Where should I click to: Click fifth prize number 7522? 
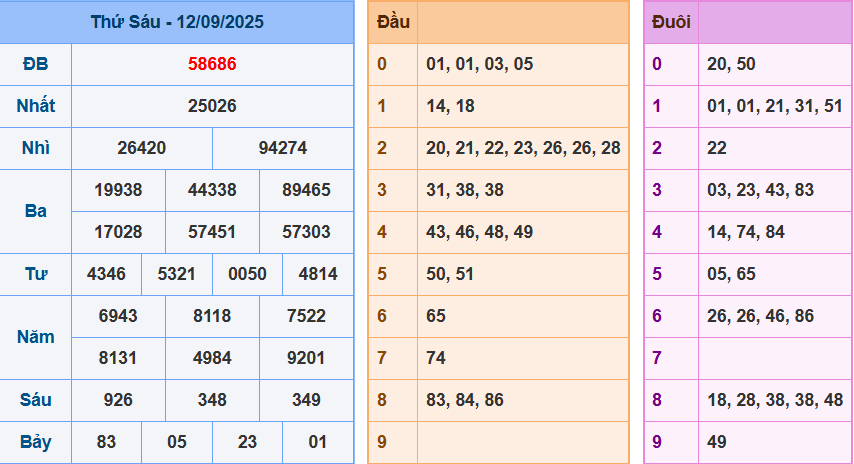click(306, 315)
